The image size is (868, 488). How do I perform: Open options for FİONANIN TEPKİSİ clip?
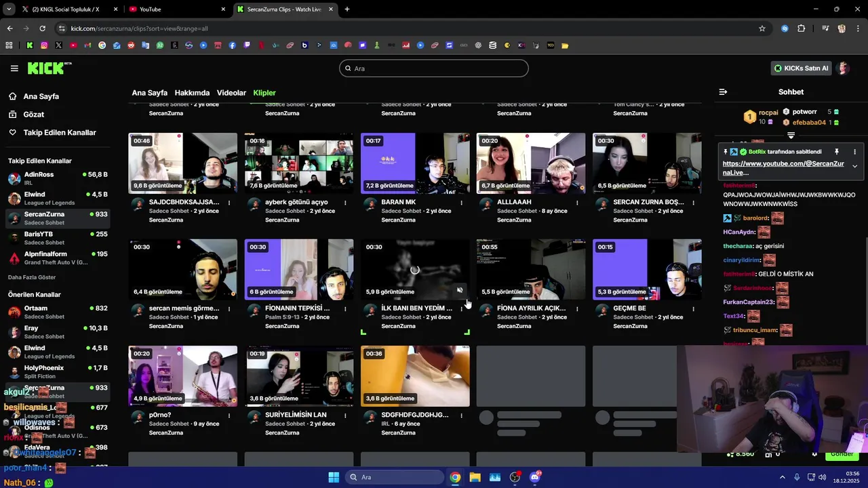[345, 309]
